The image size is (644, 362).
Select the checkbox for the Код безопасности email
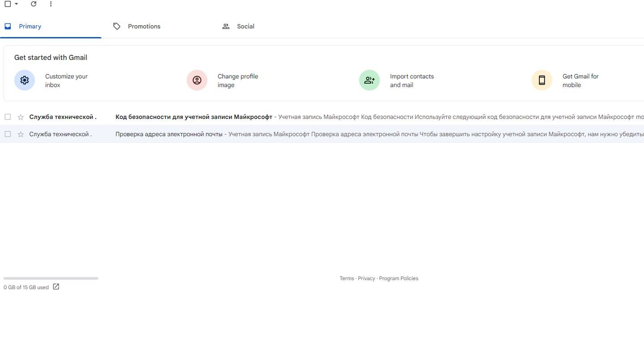click(x=8, y=117)
